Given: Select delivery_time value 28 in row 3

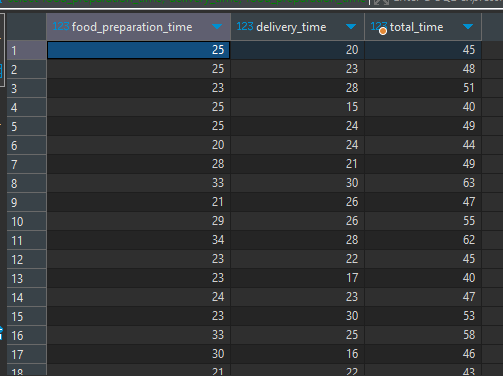Looking at the screenshot, I should point(297,88).
